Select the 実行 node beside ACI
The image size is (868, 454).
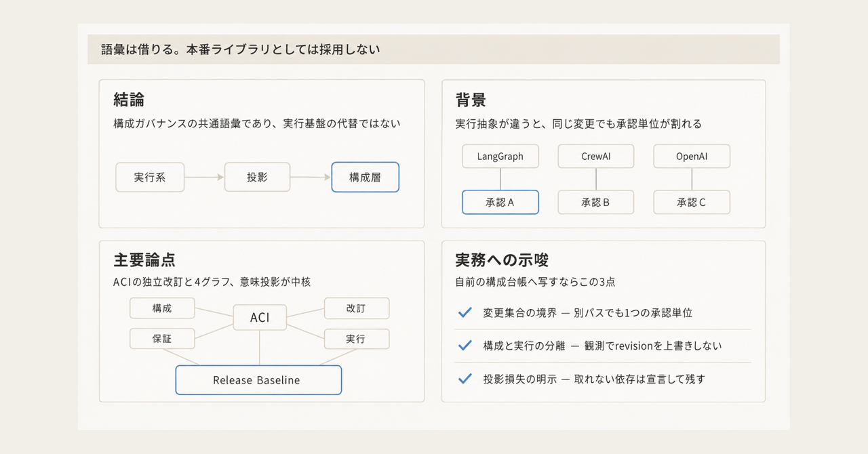[x=357, y=339]
